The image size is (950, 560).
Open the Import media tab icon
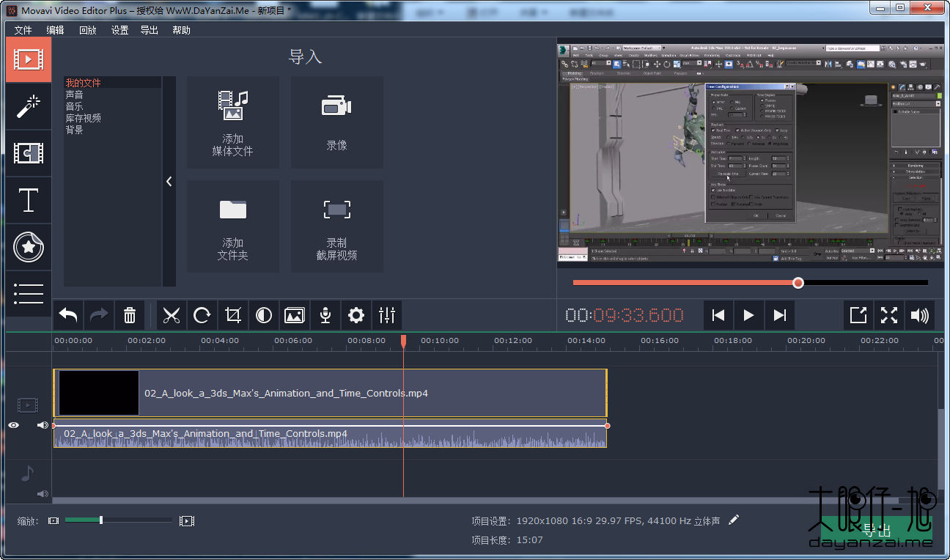[29, 60]
